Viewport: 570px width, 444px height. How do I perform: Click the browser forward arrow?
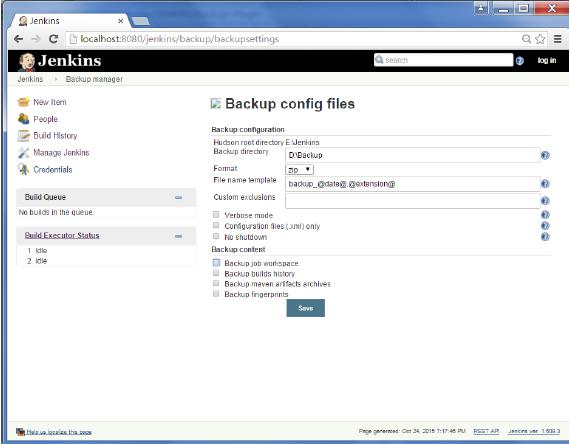[x=36, y=39]
